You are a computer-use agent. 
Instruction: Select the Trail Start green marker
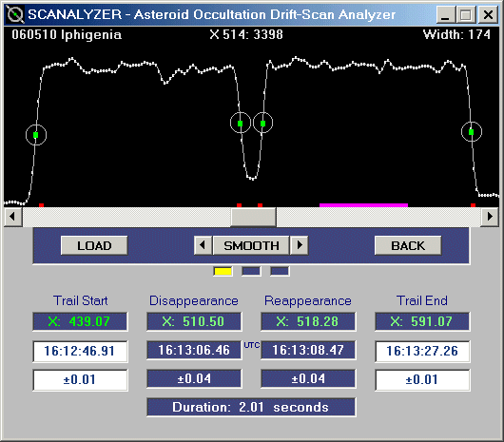[36, 135]
